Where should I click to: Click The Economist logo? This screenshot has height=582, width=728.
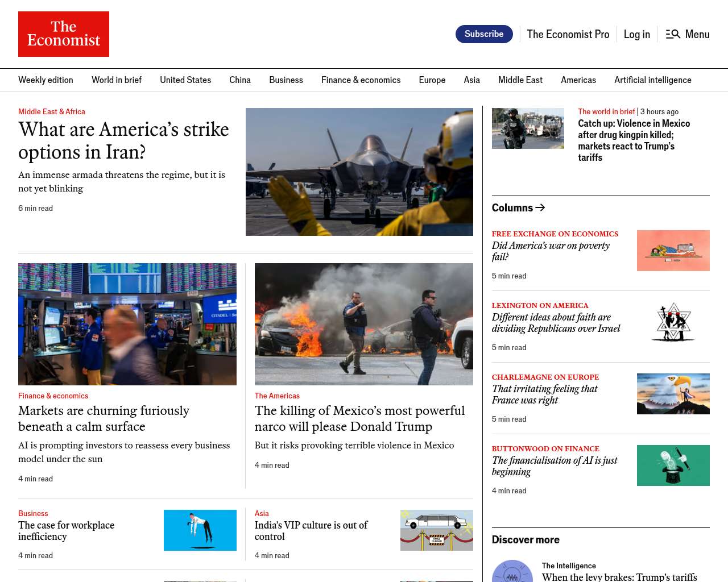pyautogui.click(x=64, y=34)
